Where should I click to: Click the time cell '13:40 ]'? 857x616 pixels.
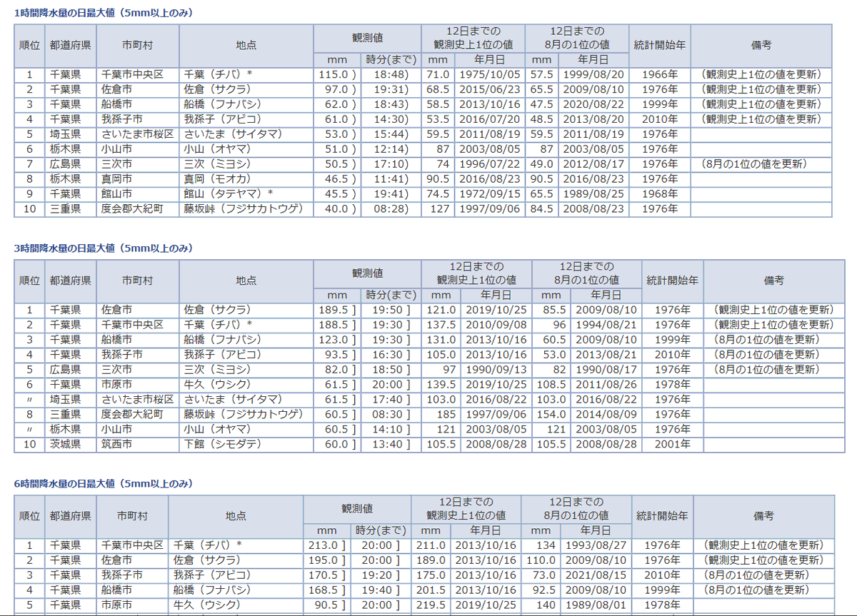(391, 445)
